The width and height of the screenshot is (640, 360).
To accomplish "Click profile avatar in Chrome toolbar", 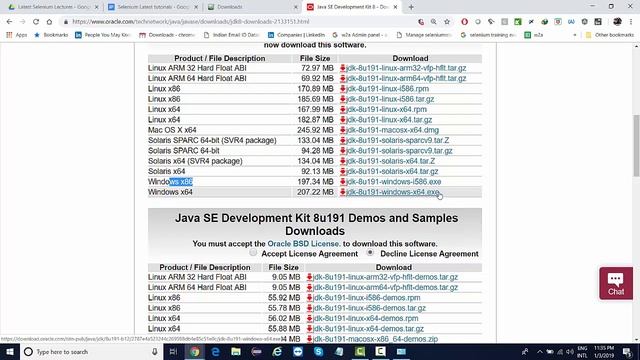I will [x=617, y=22].
